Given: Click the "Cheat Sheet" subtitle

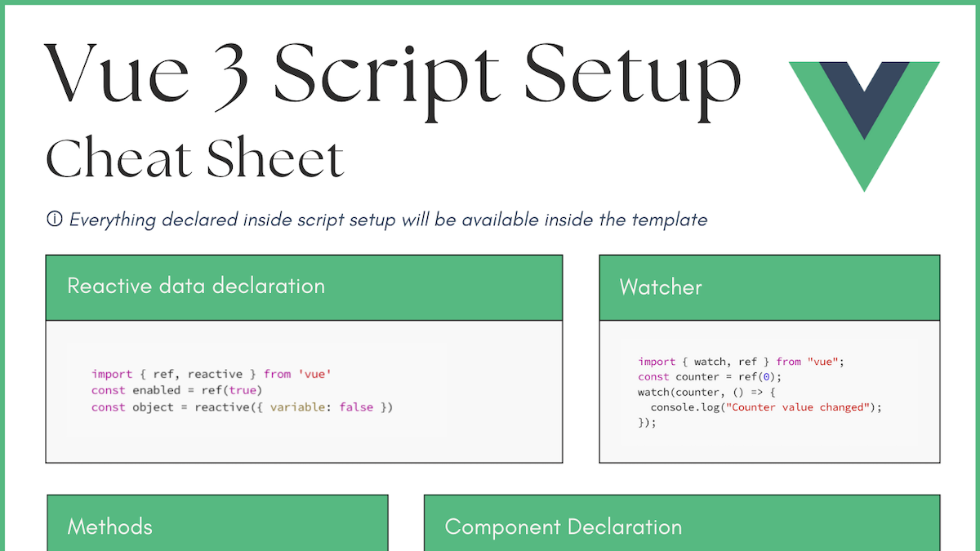Looking at the screenshot, I should pos(194,159).
